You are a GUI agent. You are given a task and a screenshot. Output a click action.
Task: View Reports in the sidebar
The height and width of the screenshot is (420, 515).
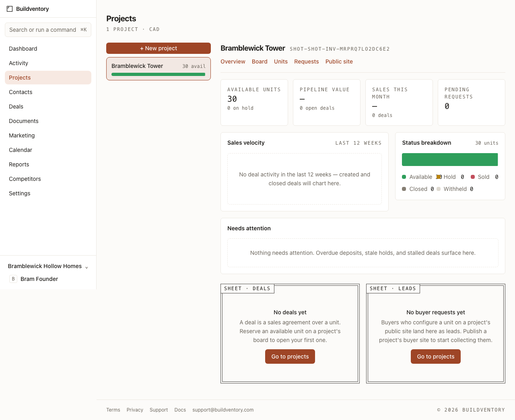click(48, 164)
